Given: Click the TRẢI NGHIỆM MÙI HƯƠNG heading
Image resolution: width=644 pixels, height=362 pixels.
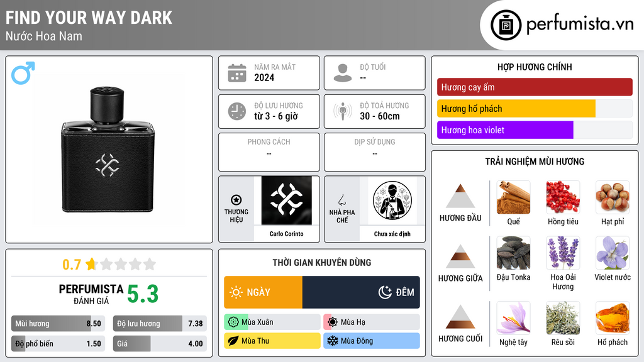Looking at the screenshot, I should [x=535, y=162].
